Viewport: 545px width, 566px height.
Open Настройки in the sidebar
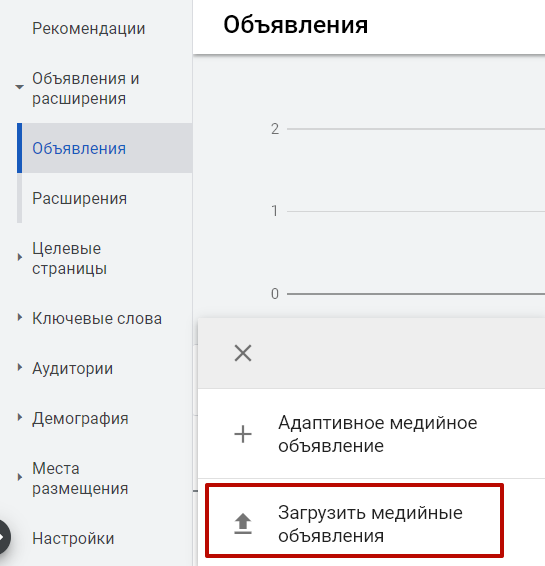[73, 539]
